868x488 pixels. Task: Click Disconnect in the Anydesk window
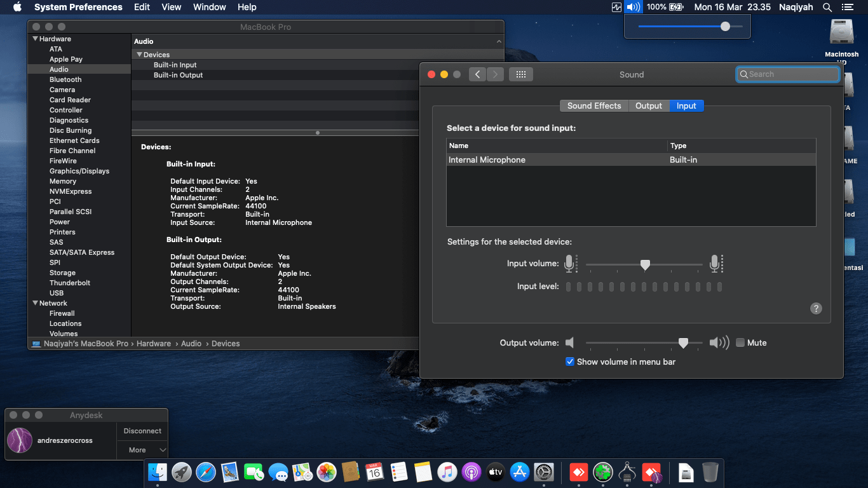142,431
